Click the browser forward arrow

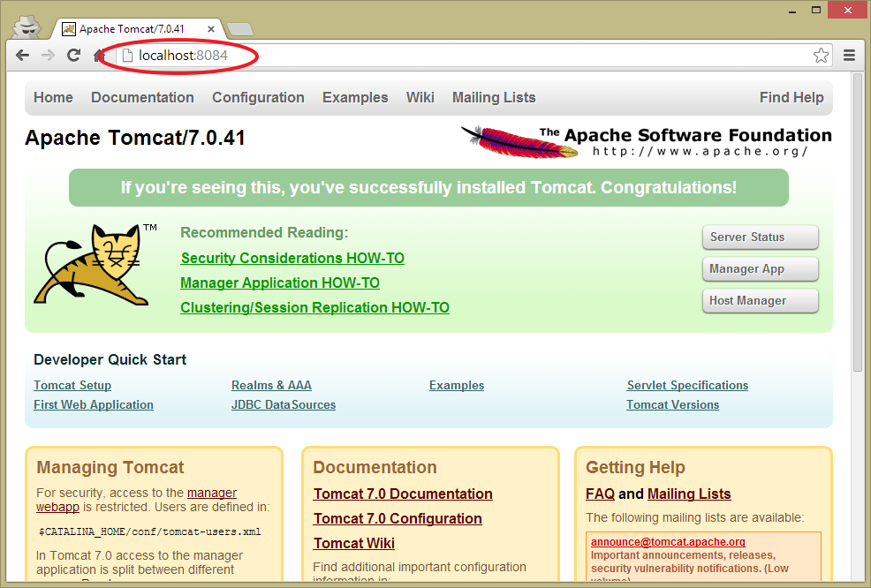coord(48,56)
